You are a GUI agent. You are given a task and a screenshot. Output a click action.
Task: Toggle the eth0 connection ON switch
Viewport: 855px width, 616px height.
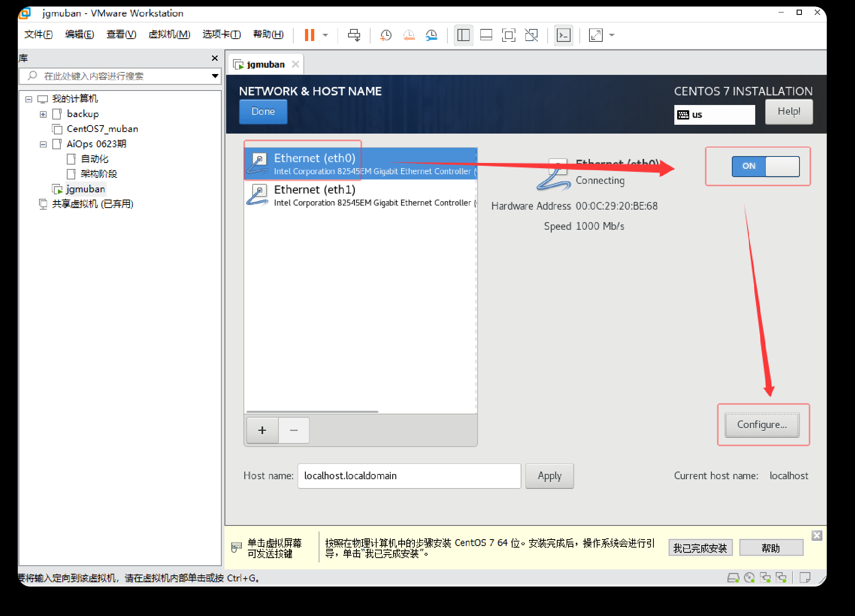pyautogui.click(x=765, y=166)
